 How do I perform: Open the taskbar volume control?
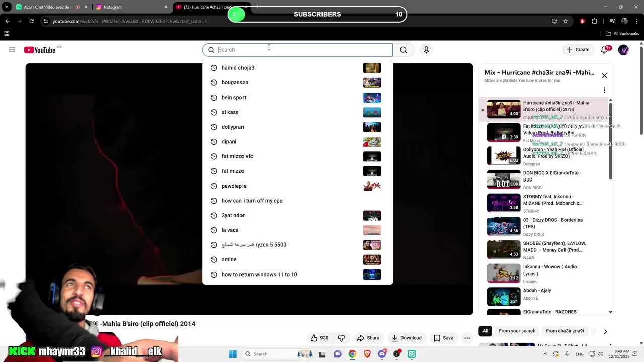(600, 354)
